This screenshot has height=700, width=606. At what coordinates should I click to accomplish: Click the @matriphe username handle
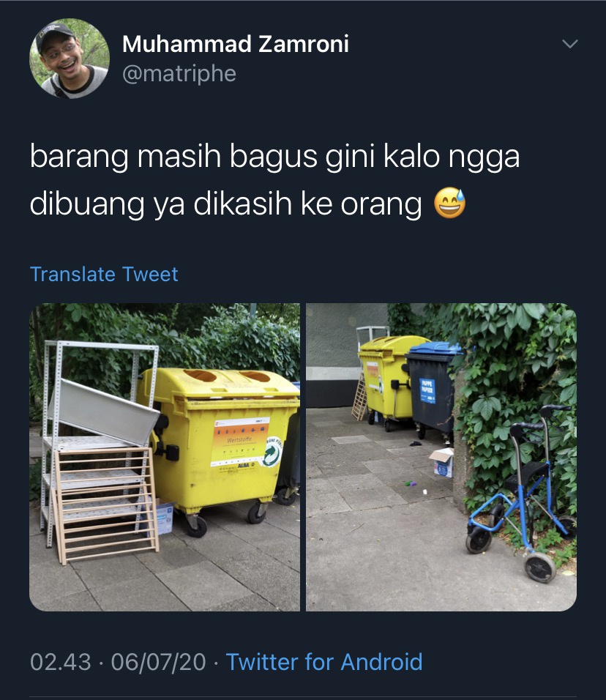[x=179, y=74]
